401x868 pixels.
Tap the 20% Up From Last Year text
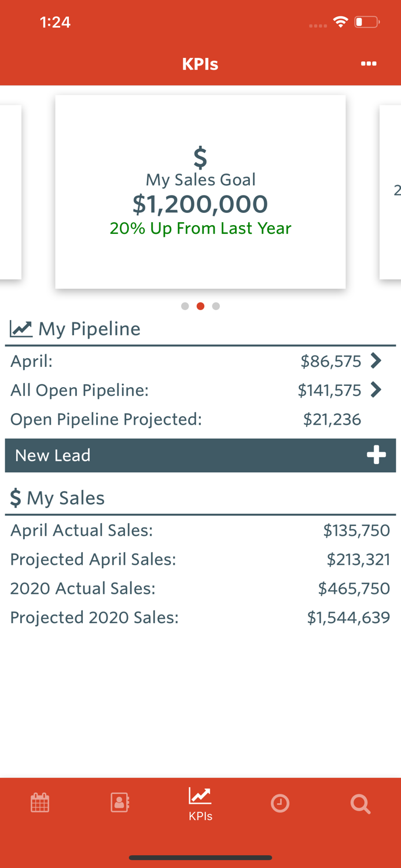(x=200, y=228)
